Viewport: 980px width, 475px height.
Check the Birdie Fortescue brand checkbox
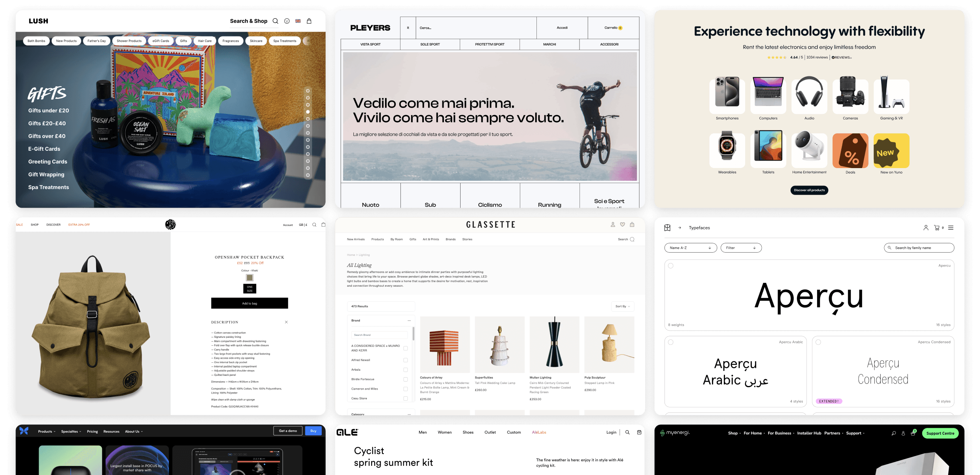tap(405, 379)
